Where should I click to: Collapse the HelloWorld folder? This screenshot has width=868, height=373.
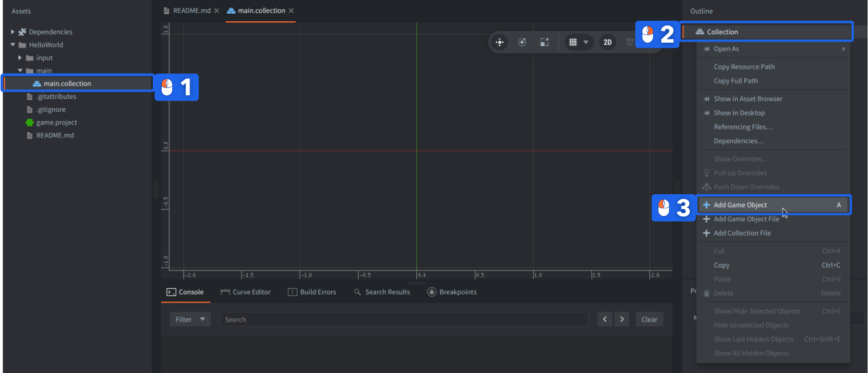coord(13,45)
